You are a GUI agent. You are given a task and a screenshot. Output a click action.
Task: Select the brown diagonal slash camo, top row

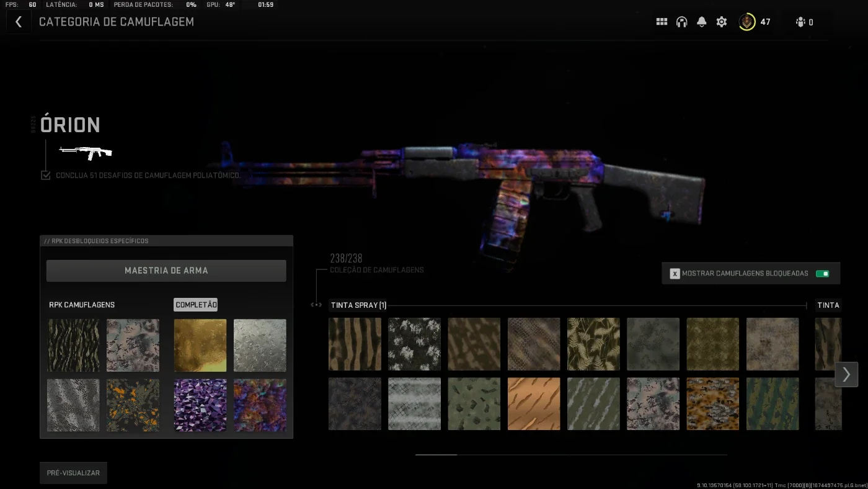click(474, 344)
